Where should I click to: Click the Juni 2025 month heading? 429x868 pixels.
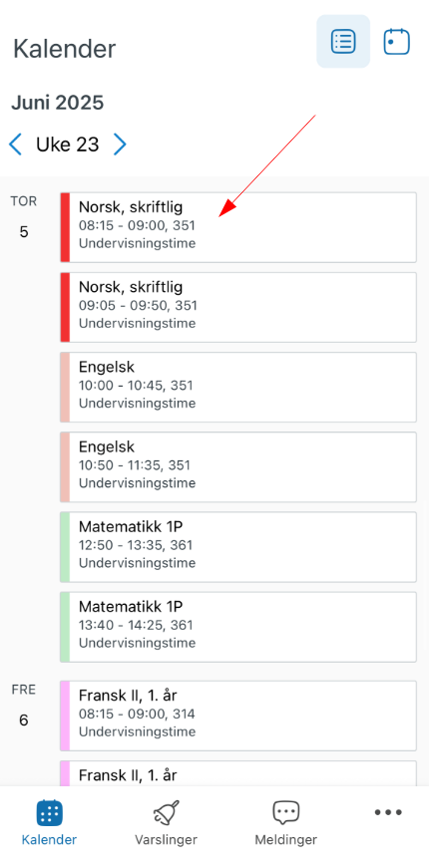tap(58, 103)
